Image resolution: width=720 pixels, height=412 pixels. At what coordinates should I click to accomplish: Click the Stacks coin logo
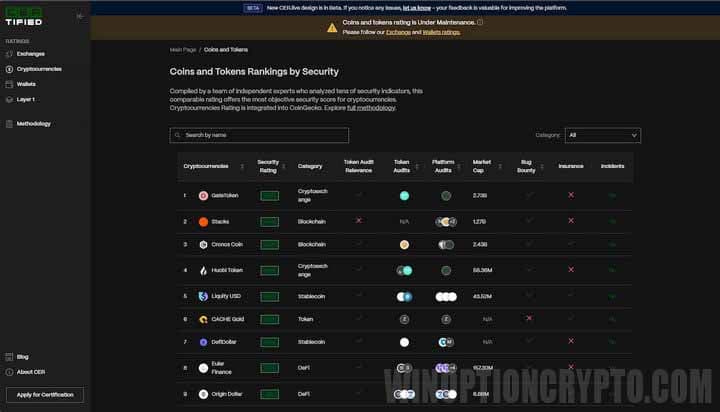[203, 221]
